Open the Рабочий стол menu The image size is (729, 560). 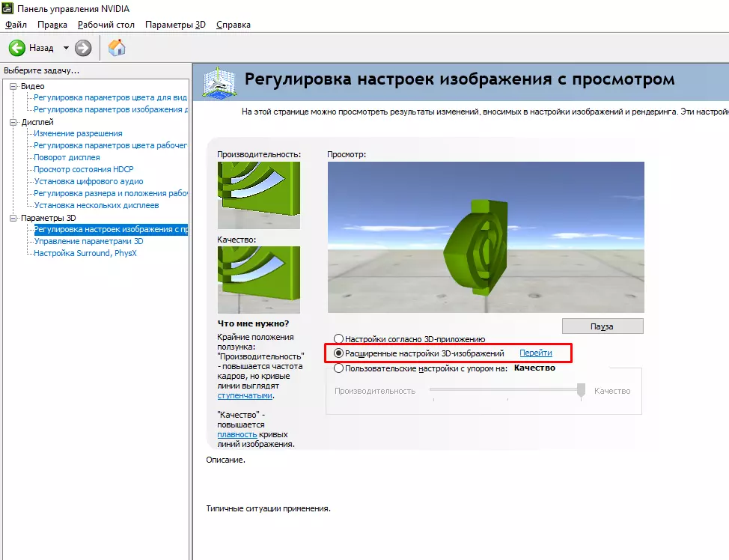click(106, 25)
